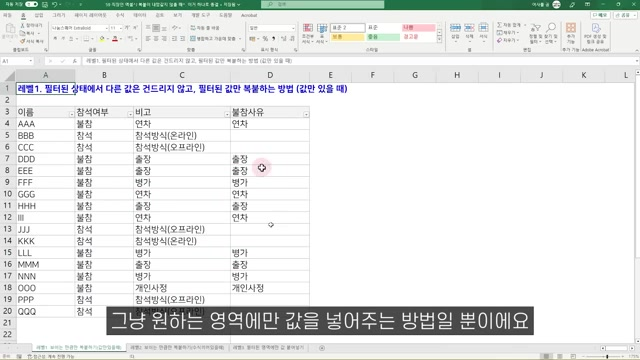Click the Fill (채우기) icon
640x360 pixels.
pyautogui.click(x=499, y=33)
